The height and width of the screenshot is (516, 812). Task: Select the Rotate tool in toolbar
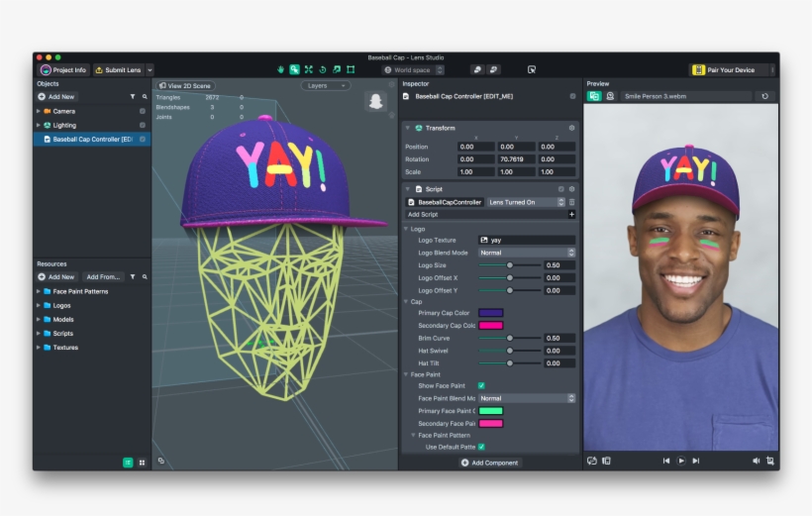point(322,69)
